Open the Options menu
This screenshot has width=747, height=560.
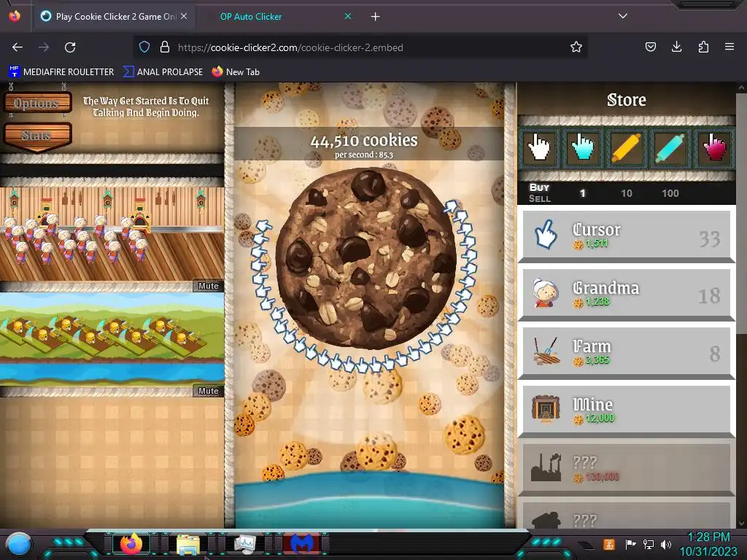click(37, 103)
